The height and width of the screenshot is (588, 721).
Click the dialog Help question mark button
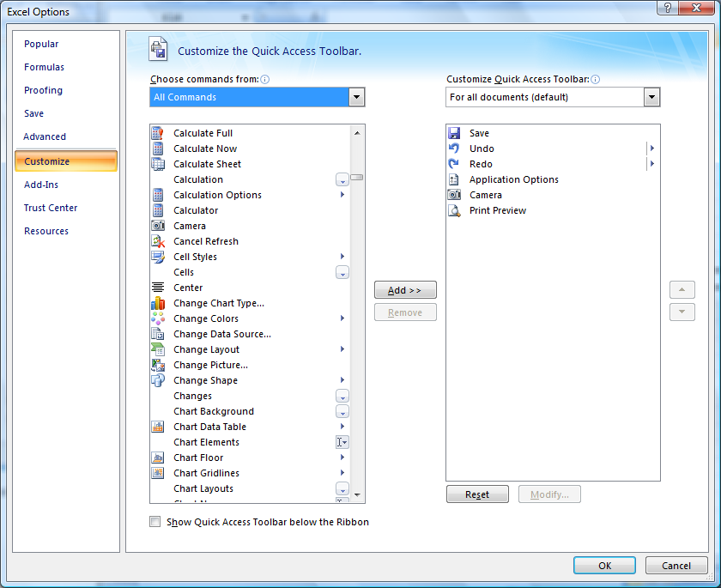[667, 8]
